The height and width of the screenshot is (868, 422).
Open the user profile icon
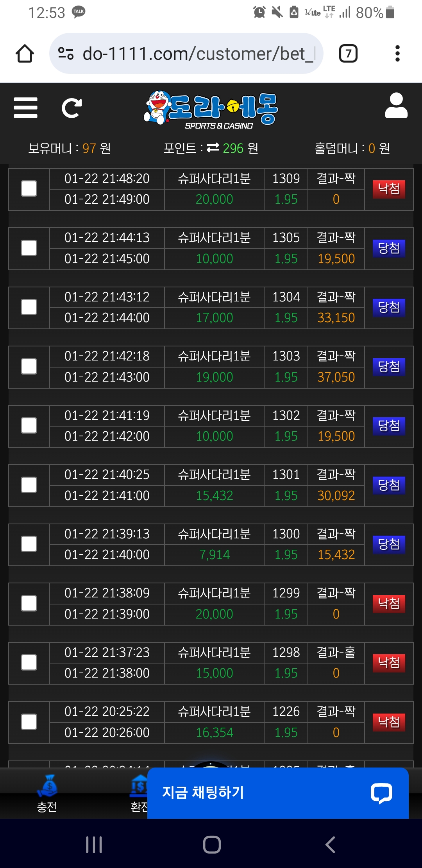coord(396,106)
